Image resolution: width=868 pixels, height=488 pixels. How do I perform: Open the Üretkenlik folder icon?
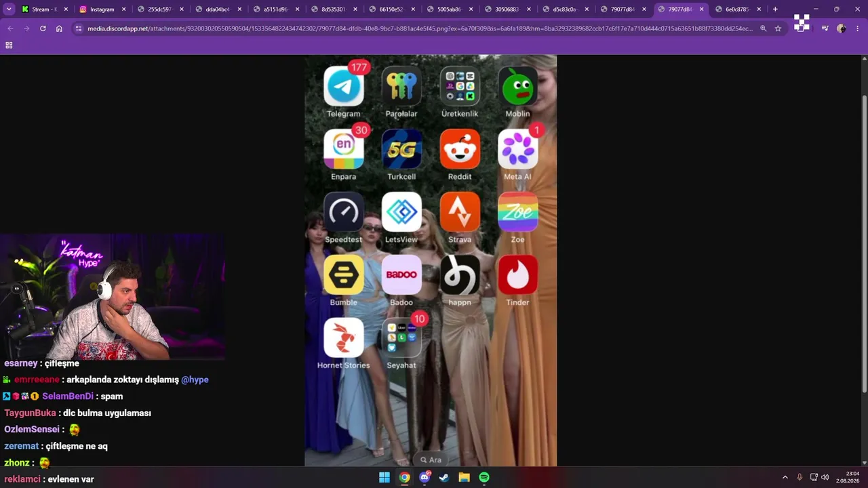[460, 86]
